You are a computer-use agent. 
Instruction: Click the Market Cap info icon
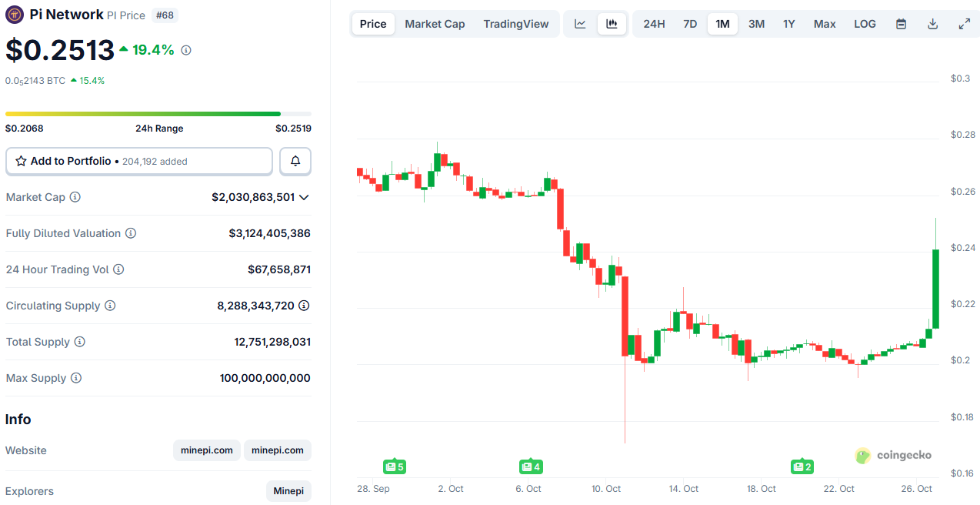[x=75, y=197]
